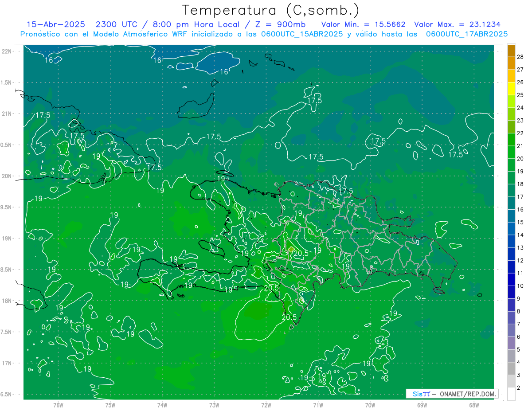Click the '17' value on the color scale
Screen dimensions: 532x411
tap(520, 197)
